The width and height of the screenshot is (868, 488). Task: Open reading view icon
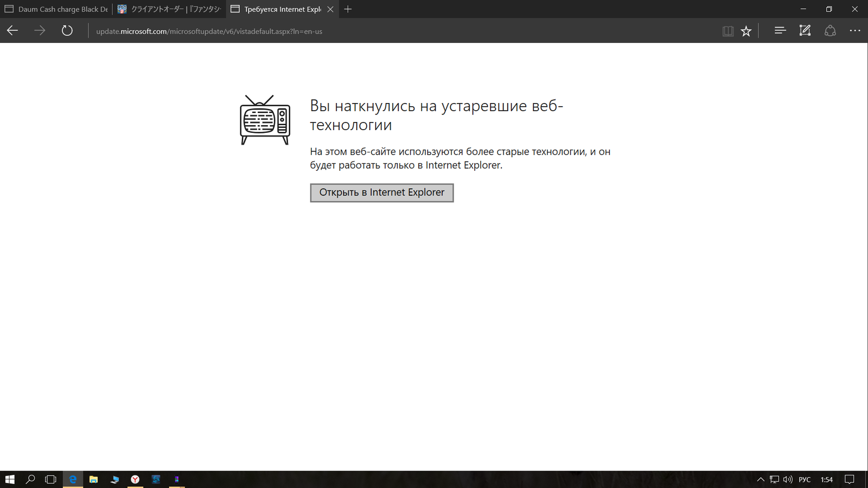728,31
